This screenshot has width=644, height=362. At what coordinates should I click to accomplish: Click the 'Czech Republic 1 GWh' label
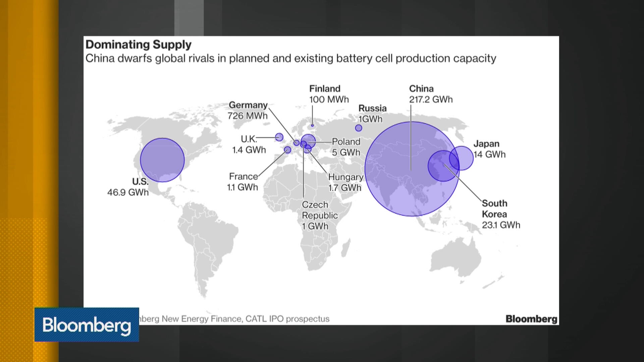tap(320, 216)
